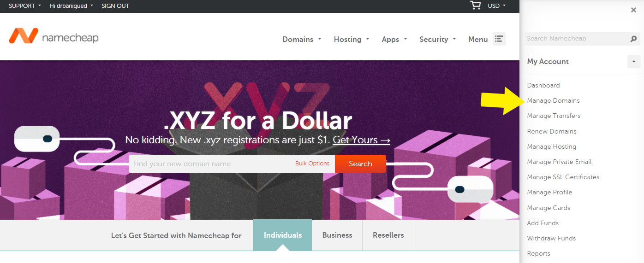Switch to the Resellers tab
Viewport: 644px width, 263px height.
[x=388, y=235]
